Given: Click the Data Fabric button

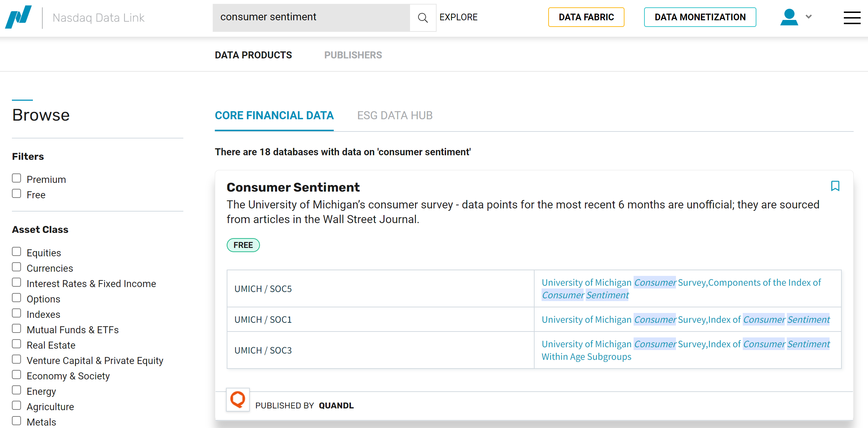Looking at the screenshot, I should tap(586, 17).
